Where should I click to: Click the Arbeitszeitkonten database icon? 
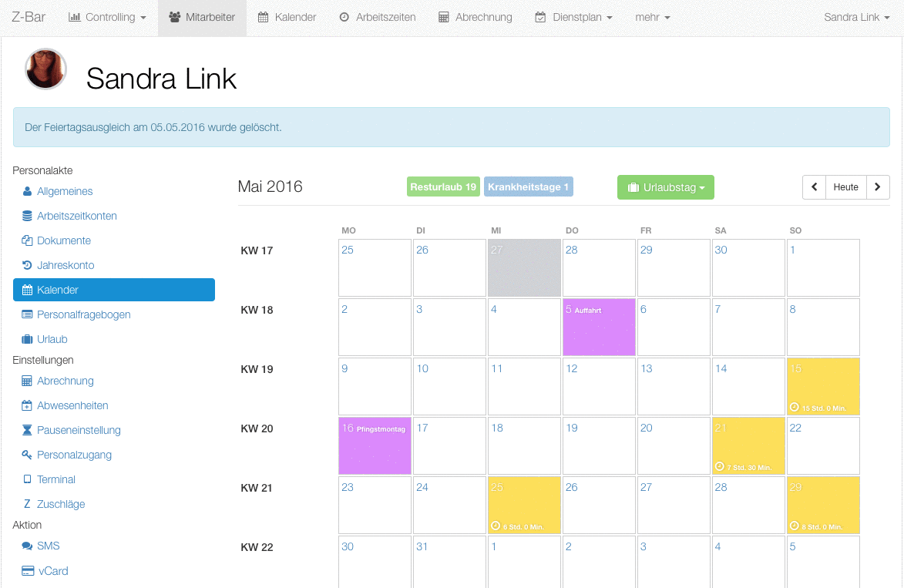click(27, 217)
